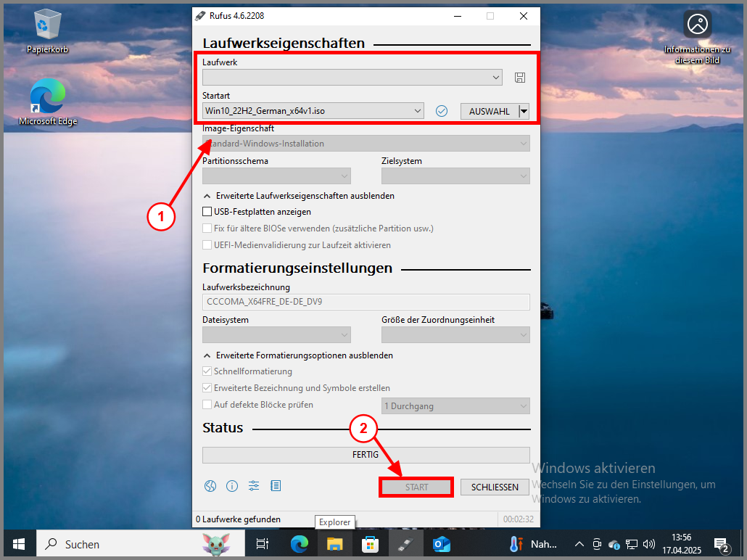Show the Rufus log icon

pyautogui.click(x=276, y=486)
